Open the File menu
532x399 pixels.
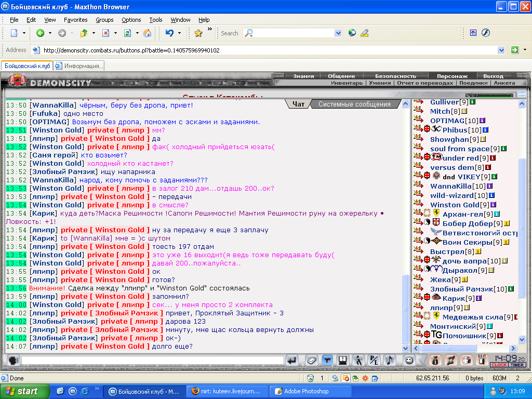[14, 20]
